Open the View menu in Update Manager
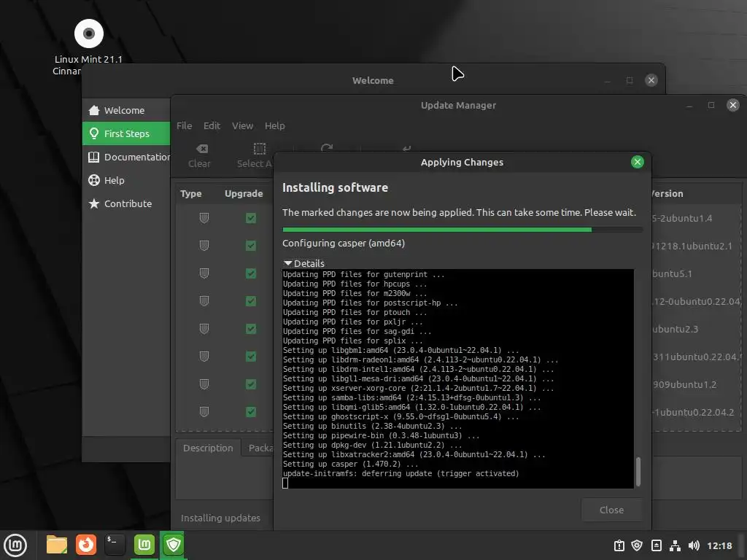The height and width of the screenshot is (560, 747). point(242,125)
